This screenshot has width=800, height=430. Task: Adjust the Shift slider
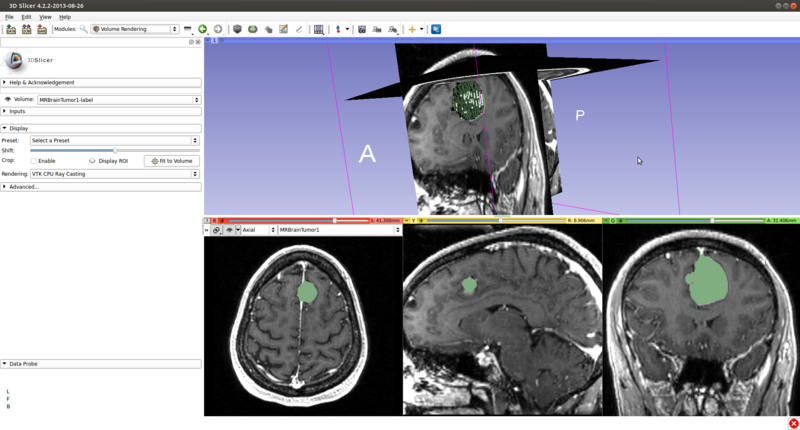coord(115,151)
